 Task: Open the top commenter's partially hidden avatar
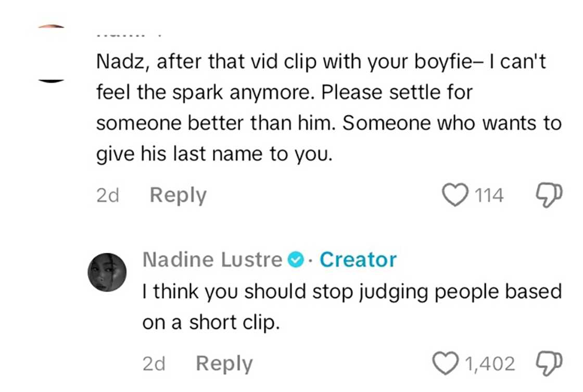tap(52, 53)
